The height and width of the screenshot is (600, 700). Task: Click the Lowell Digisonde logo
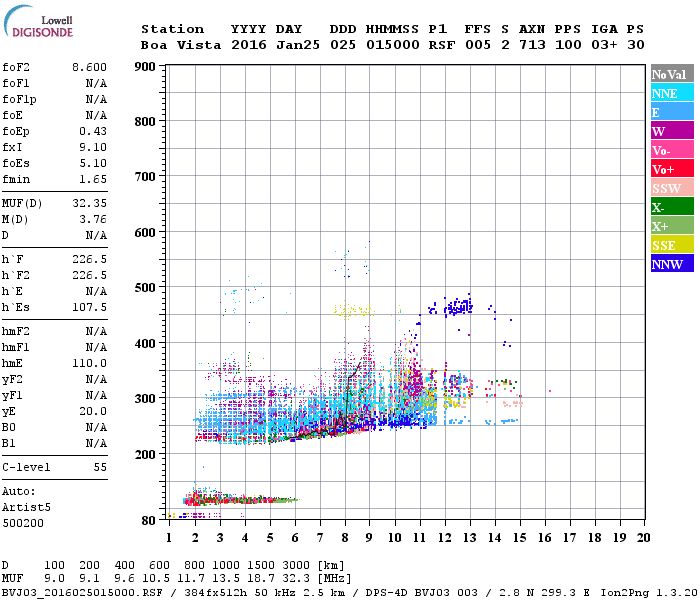(x=39, y=21)
